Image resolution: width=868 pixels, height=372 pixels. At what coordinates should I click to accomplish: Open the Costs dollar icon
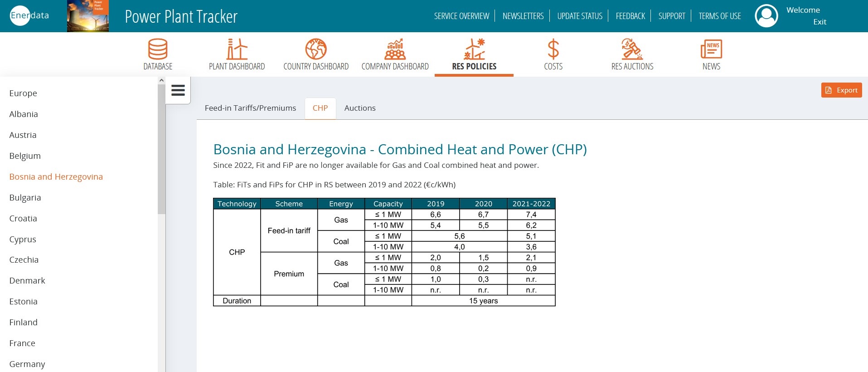(x=553, y=49)
